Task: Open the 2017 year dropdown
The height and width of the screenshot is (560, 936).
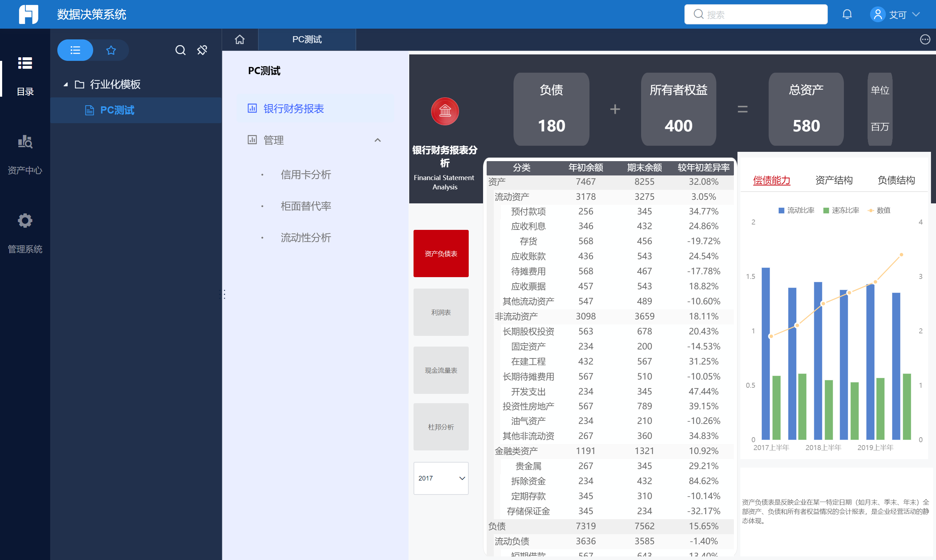Action: tap(441, 478)
